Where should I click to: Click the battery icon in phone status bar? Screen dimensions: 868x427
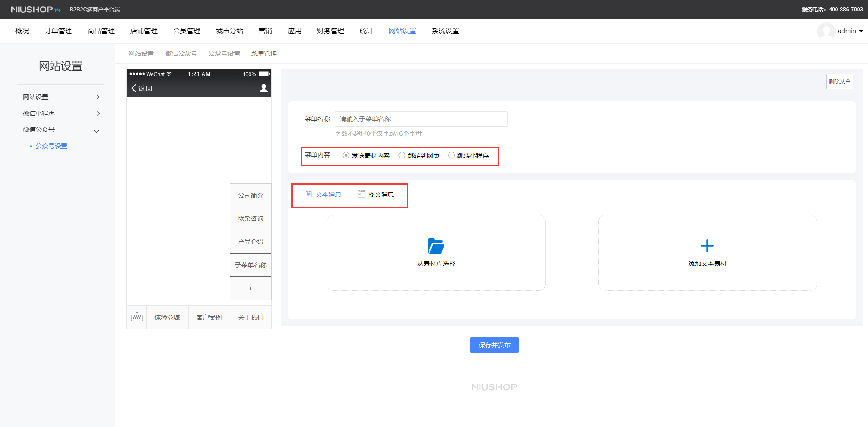click(x=264, y=74)
